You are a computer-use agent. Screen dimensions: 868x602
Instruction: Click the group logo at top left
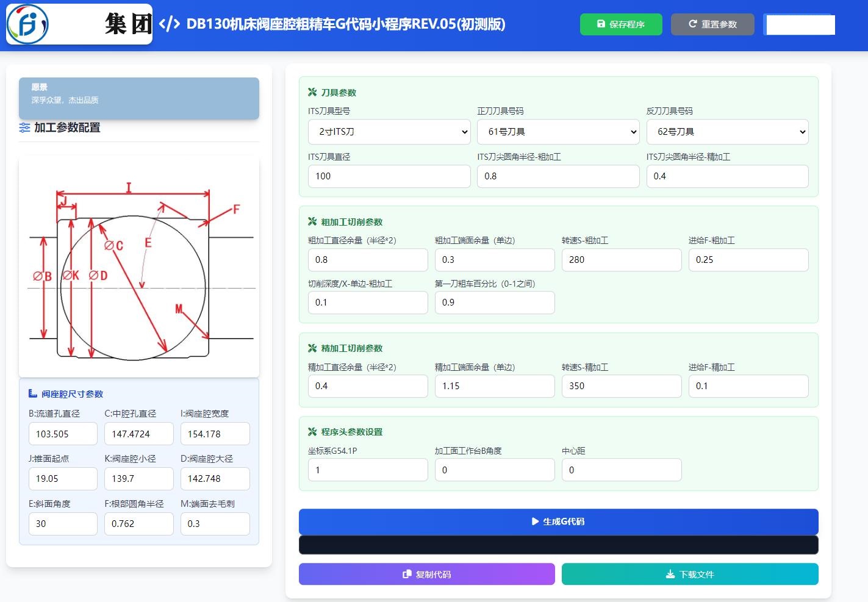[79, 24]
